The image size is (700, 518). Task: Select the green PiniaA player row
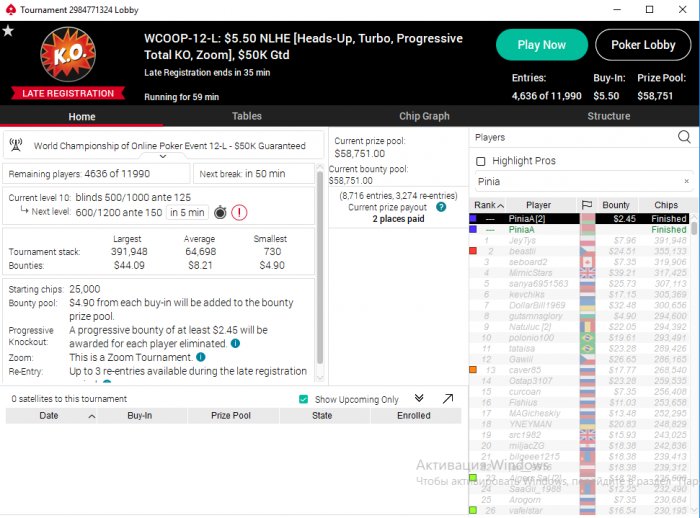click(x=579, y=230)
